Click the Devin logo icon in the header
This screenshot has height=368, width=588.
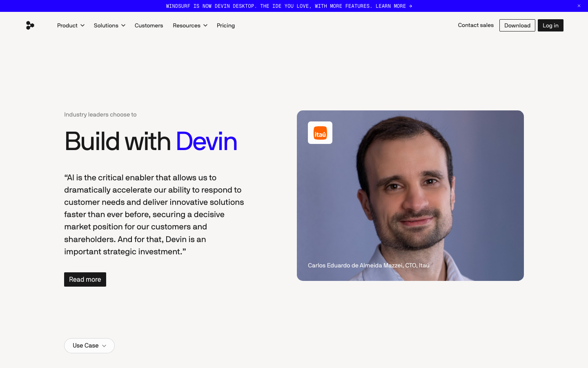click(30, 25)
